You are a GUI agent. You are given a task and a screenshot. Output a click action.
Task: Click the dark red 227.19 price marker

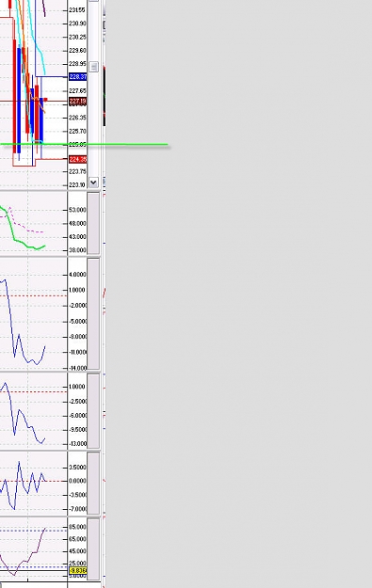[x=78, y=102]
